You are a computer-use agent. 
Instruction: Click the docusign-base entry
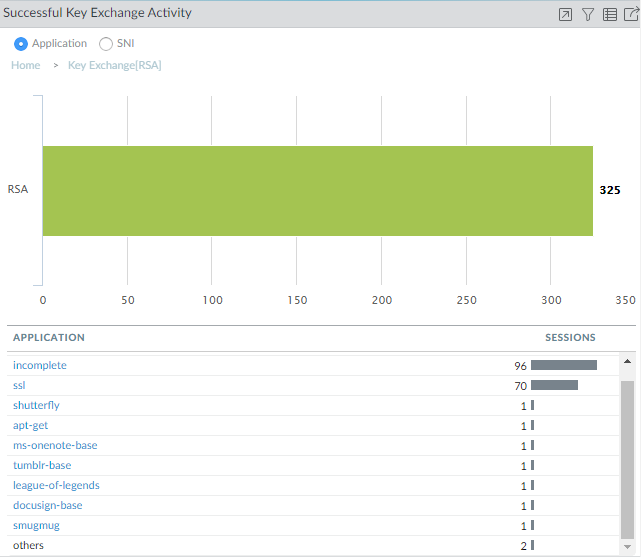pos(48,505)
